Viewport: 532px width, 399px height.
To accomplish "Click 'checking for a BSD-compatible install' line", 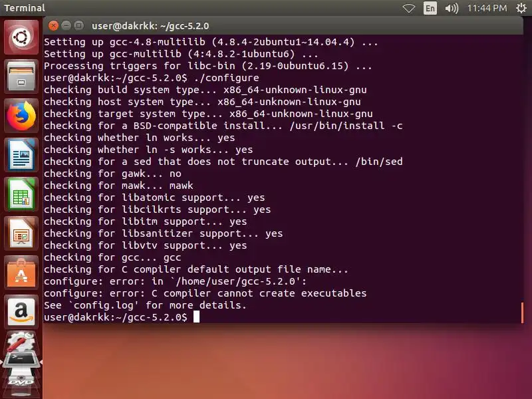I will 223,126.
